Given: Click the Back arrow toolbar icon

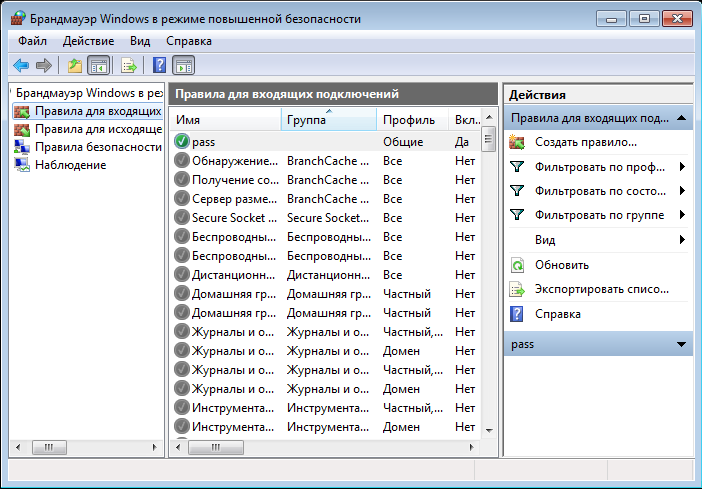Looking at the screenshot, I should tap(21, 66).
